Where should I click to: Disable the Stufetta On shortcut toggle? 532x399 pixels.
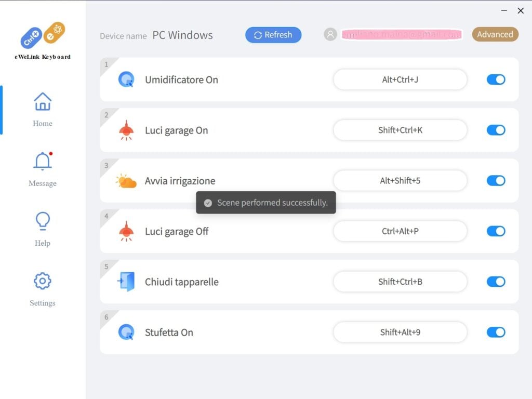[x=496, y=332]
